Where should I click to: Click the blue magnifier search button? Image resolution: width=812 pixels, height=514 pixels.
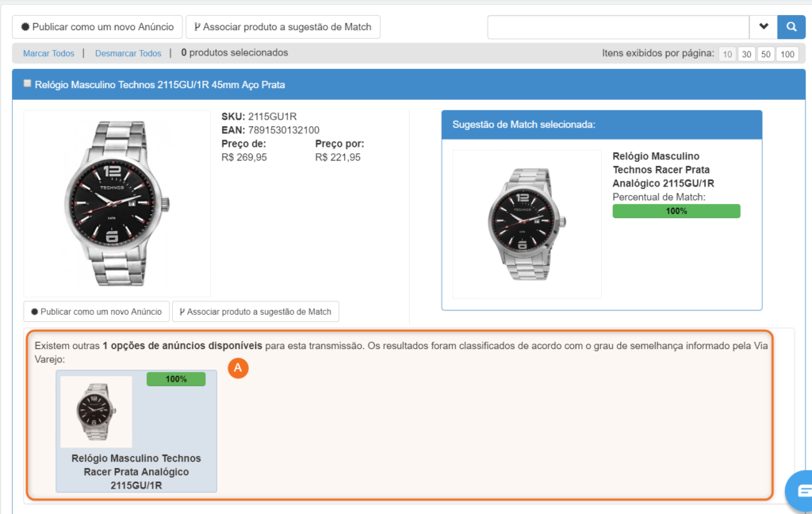click(x=791, y=27)
